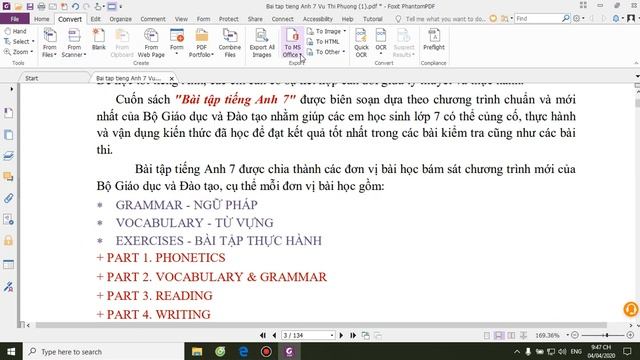Open the Bookmarks panel in sidebar

(9, 113)
